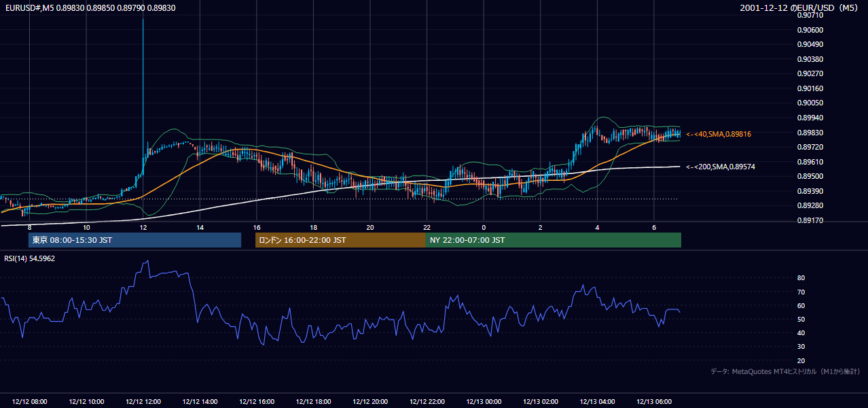
Task: Click price axis value 0.89280
Action: pyautogui.click(x=810, y=205)
